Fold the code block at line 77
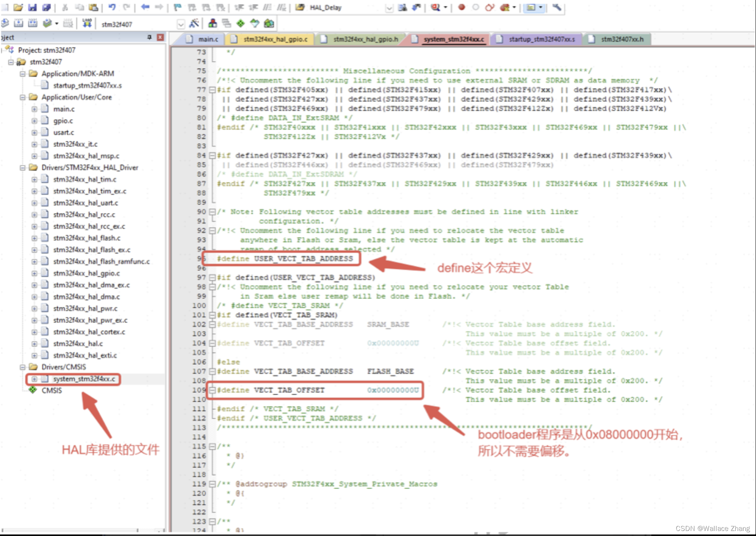 [x=212, y=90]
